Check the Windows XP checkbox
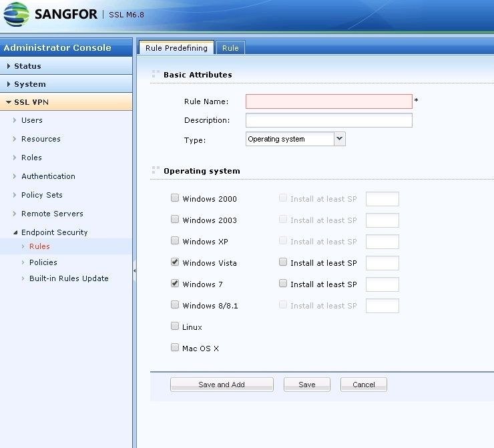This screenshot has width=494, height=448. pyautogui.click(x=175, y=241)
